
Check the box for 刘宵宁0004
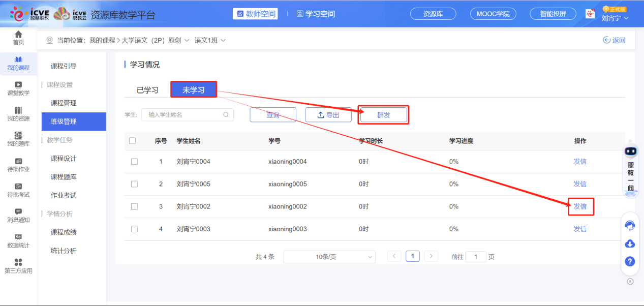click(x=134, y=162)
